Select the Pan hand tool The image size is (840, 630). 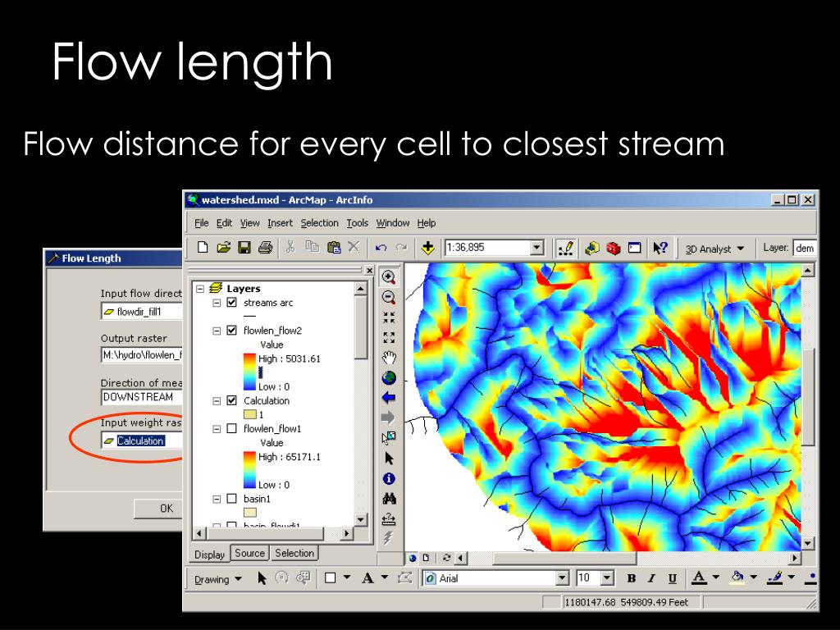coord(389,358)
